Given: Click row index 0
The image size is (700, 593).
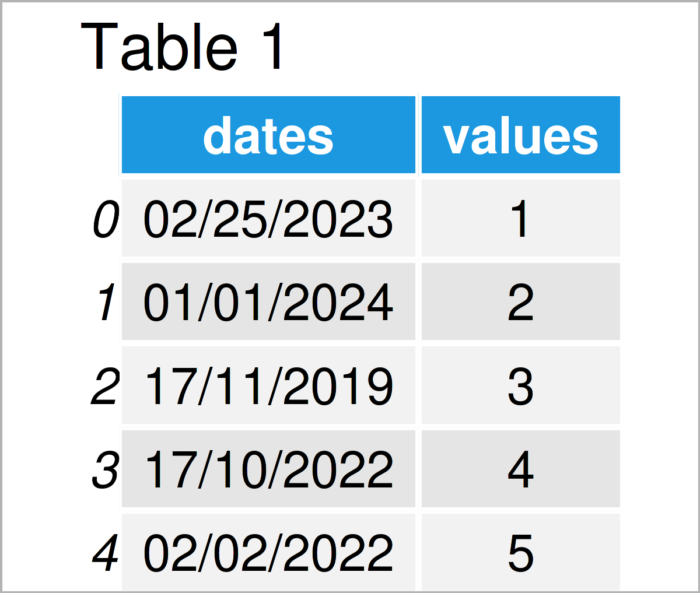Looking at the screenshot, I should click(x=106, y=219).
